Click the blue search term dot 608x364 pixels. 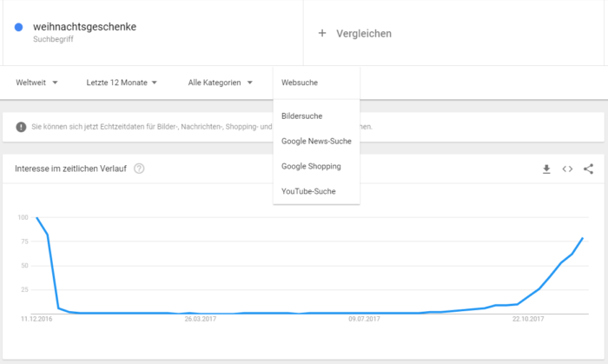tap(19, 27)
